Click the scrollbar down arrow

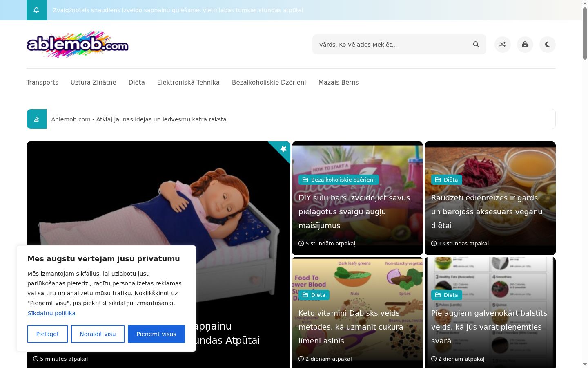coord(585,364)
